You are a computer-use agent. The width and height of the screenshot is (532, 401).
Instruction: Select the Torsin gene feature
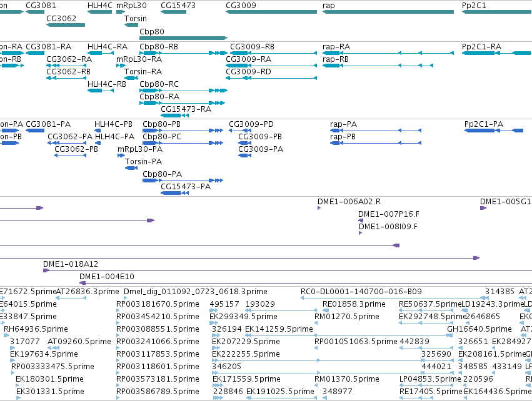pos(131,25)
